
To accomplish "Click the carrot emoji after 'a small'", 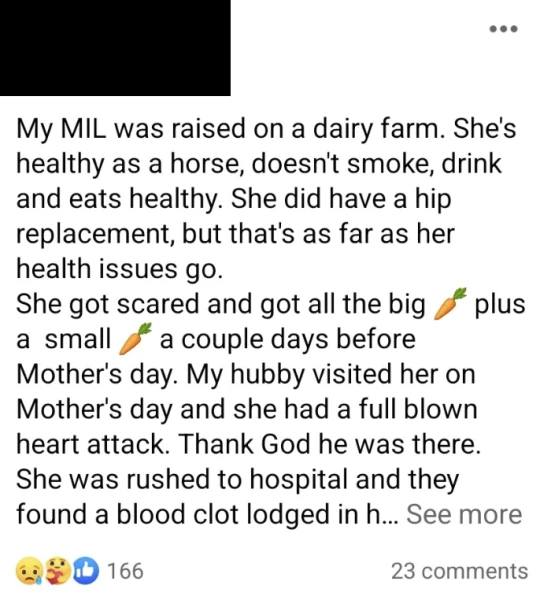I will point(135,339).
